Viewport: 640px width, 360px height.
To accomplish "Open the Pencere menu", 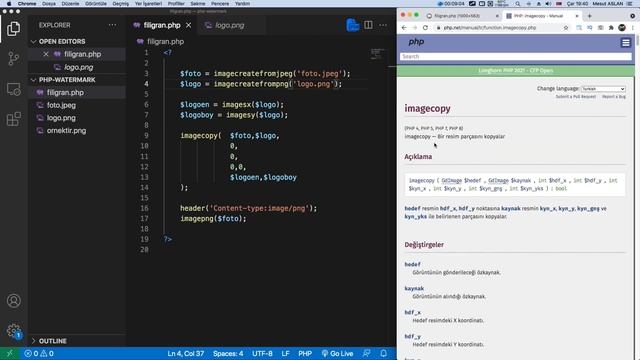I will coord(220,4).
